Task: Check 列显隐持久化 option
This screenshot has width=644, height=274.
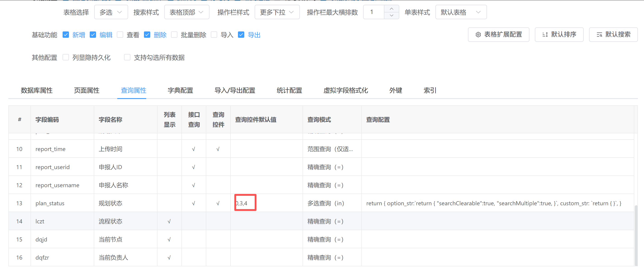Action: [66, 58]
